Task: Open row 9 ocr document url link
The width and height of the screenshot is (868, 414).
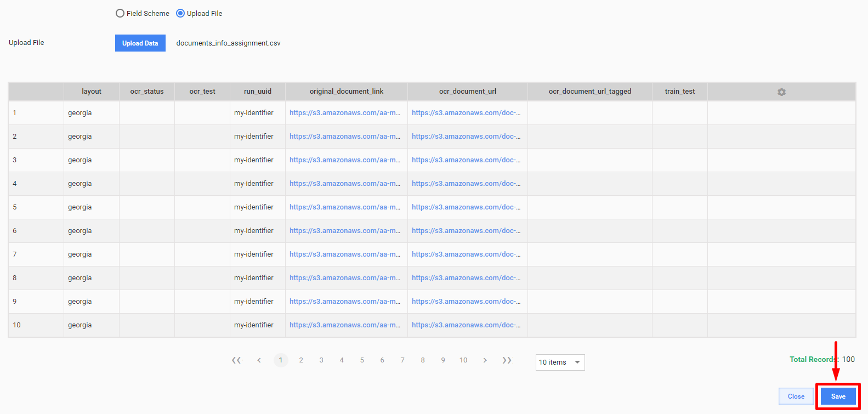Action: point(466,302)
